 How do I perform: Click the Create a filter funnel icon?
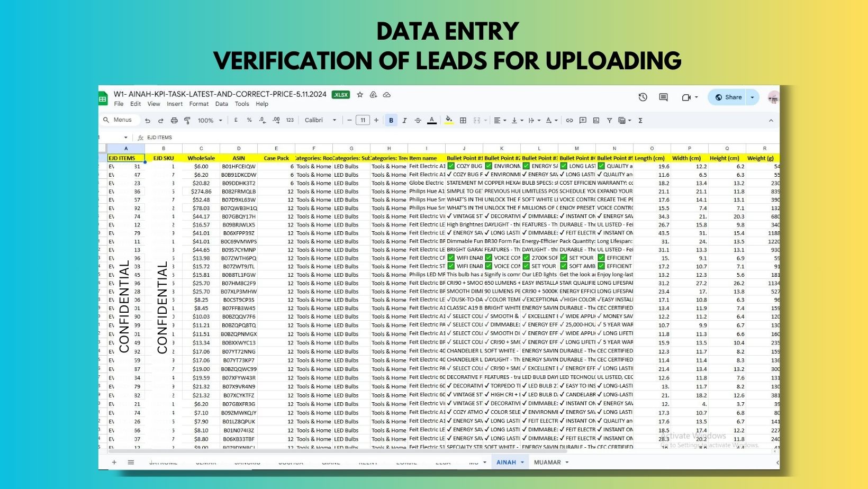(609, 121)
